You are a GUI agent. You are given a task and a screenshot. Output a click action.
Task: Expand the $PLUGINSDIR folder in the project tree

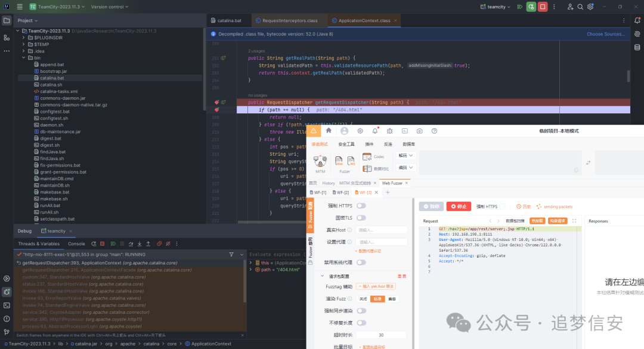tap(24, 37)
